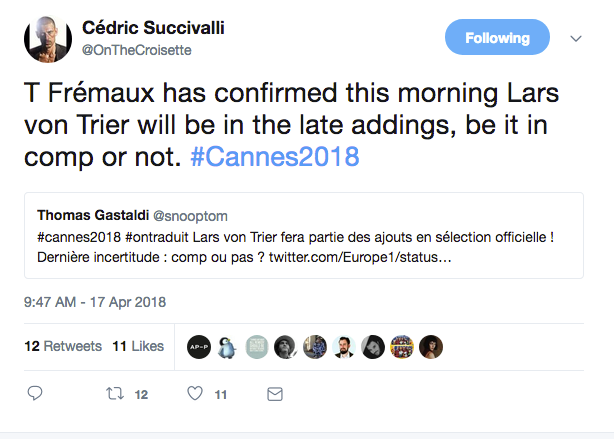Open Cédric Succivalli's profile picture

point(45,38)
